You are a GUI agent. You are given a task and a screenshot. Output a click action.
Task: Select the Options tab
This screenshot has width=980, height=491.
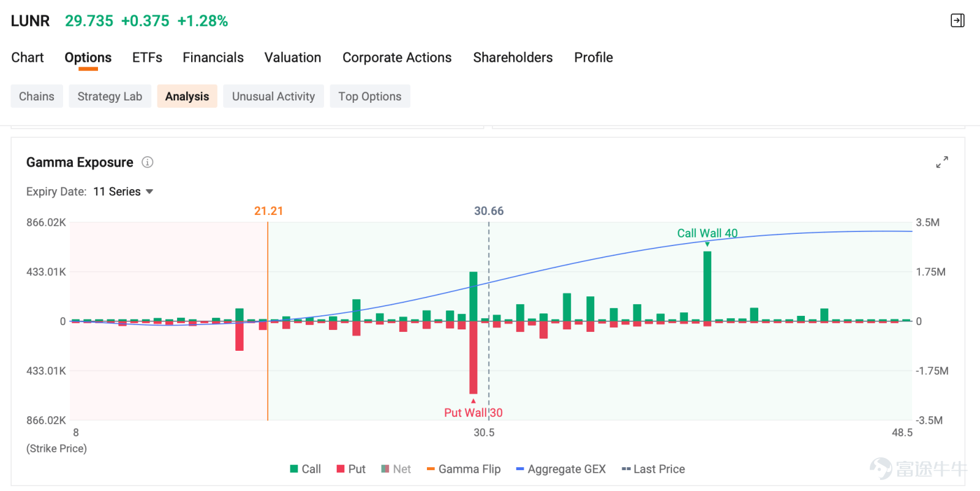click(88, 58)
